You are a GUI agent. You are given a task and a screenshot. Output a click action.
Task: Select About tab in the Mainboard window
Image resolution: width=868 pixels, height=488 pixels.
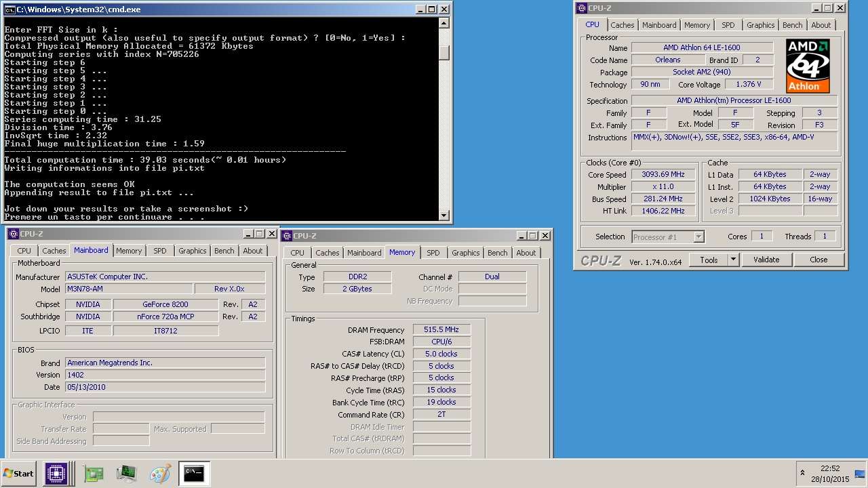coord(252,251)
